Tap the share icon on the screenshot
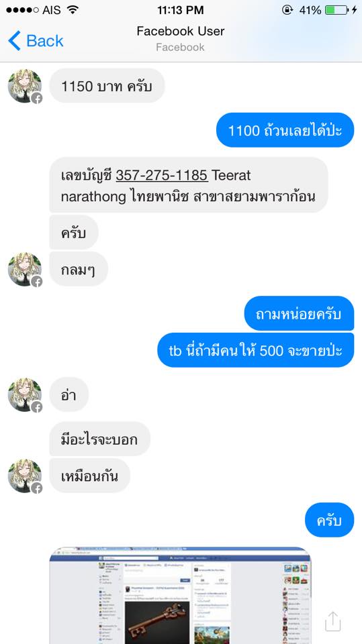The width and height of the screenshot is (362, 644). pyautogui.click(x=333, y=621)
